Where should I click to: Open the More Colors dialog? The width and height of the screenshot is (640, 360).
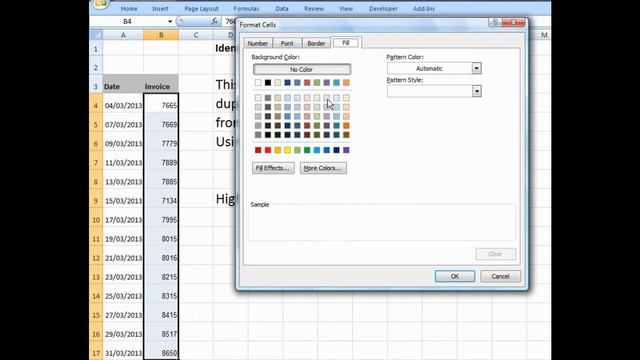323,168
